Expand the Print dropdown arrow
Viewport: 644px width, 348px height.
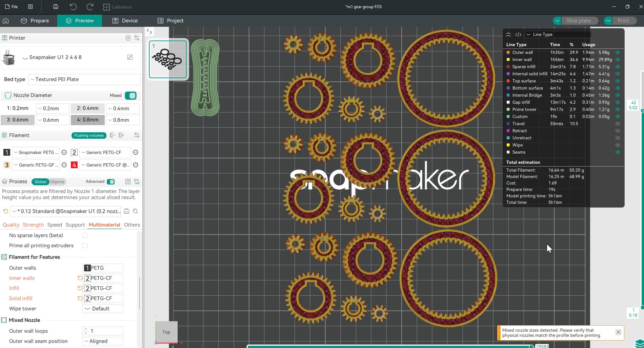608,21
